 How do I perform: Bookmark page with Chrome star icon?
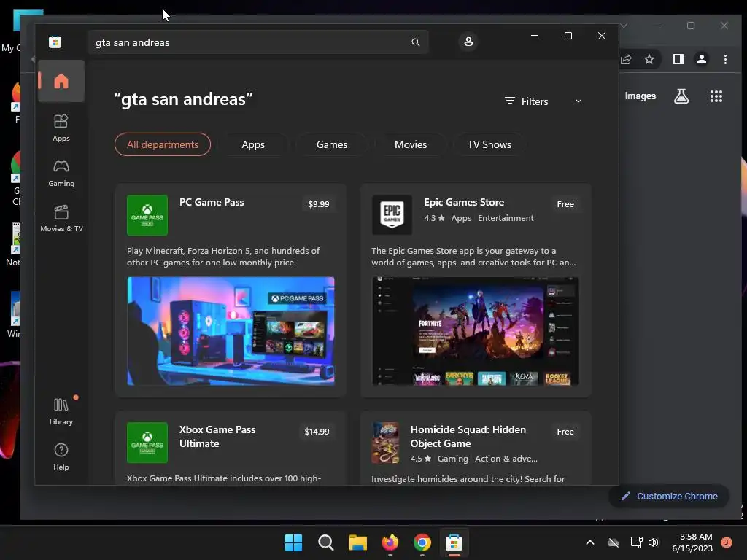649,59
